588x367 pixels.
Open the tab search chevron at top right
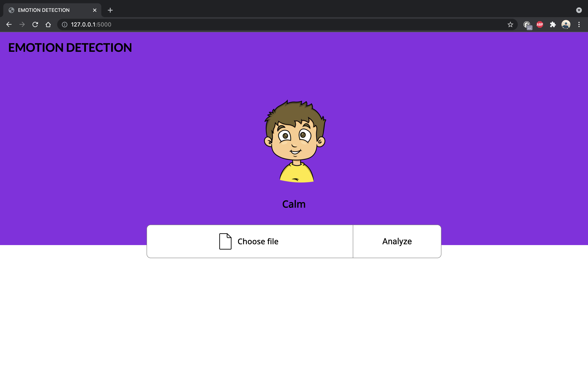(x=579, y=10)
